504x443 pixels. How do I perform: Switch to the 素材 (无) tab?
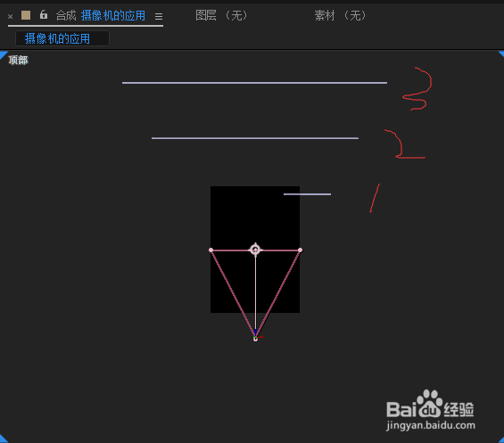pyautogui.click(x=340, y=15)
